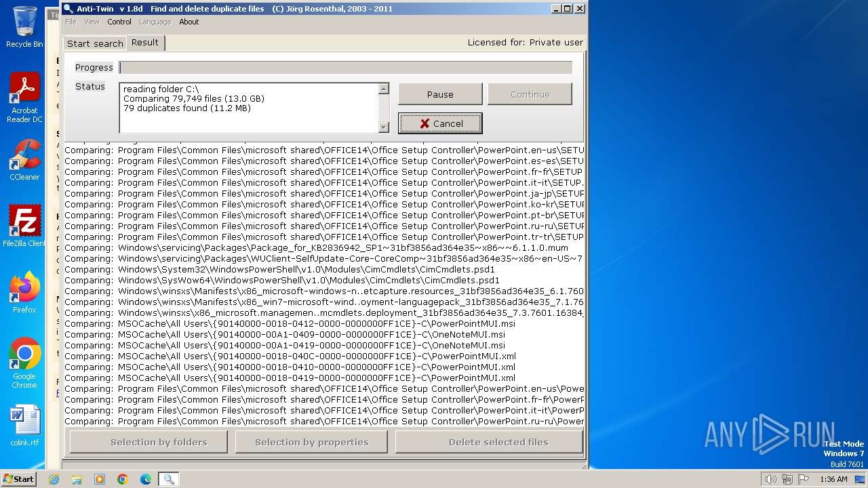Click the '79 duplicates found' status line

pyautogui.click(x=186, y=108)
